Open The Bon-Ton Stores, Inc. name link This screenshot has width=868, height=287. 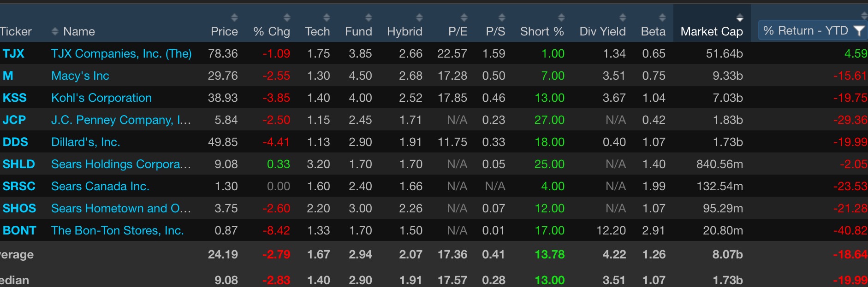pyautogui.click(x=118, y=230)
